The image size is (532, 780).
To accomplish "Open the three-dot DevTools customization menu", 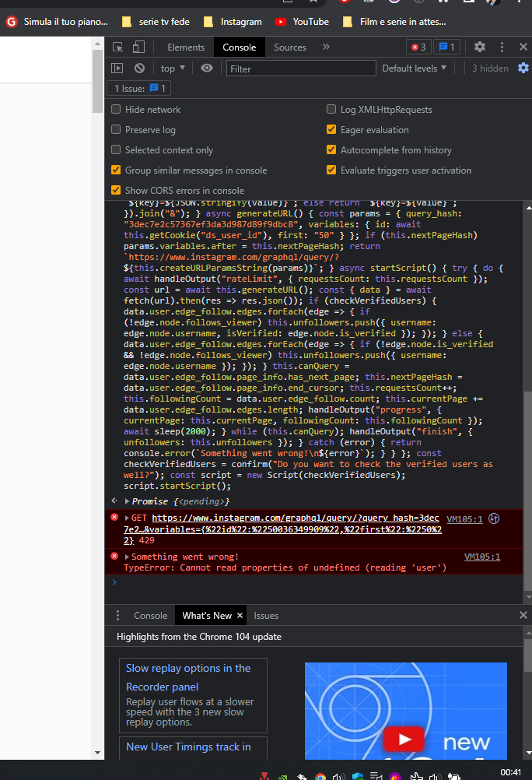I will (x=502, y=47).
